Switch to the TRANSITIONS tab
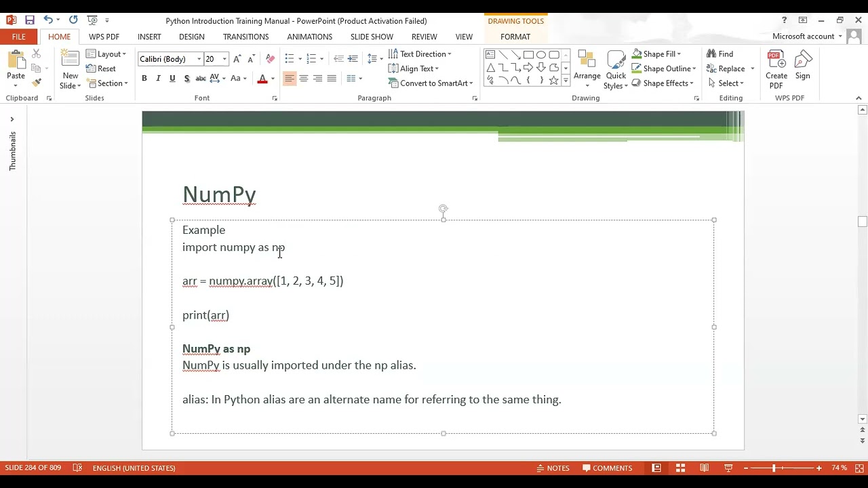This screenshot has height=488, width=868. 246,37
